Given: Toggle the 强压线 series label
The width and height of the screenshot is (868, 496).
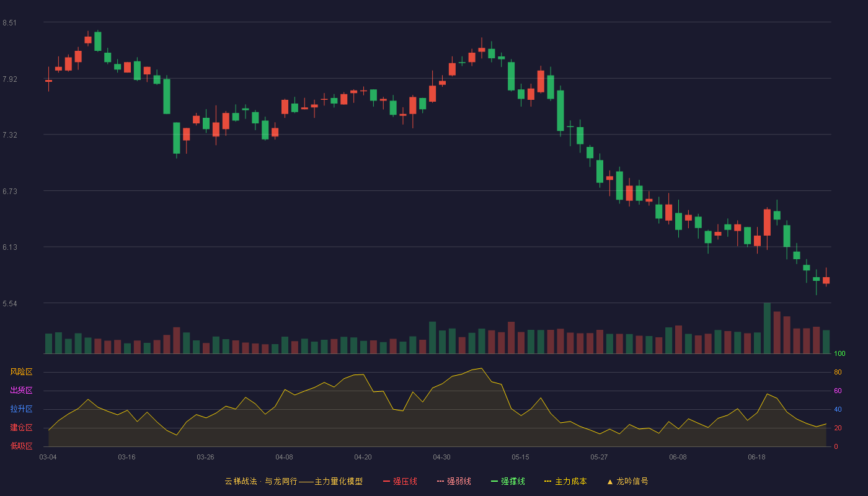Looking at the screenshot, I should coord(405,481).
